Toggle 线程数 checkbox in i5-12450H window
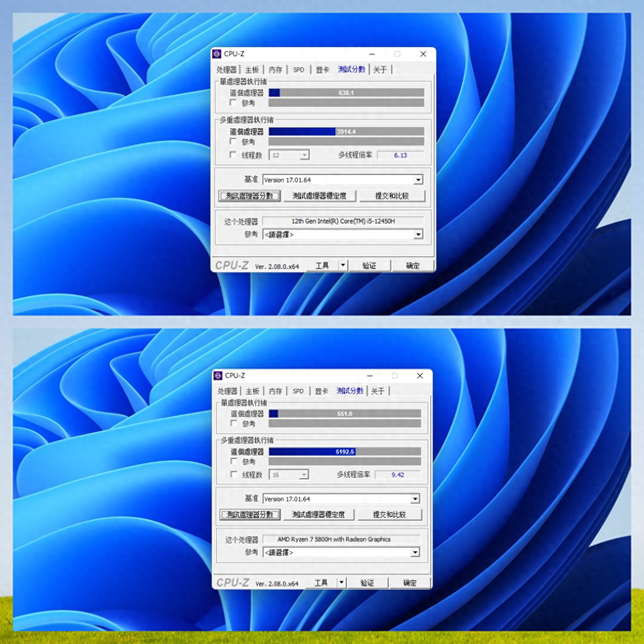Image resolution: width=644 pixels, height=644 pixels. pos(233,155)
